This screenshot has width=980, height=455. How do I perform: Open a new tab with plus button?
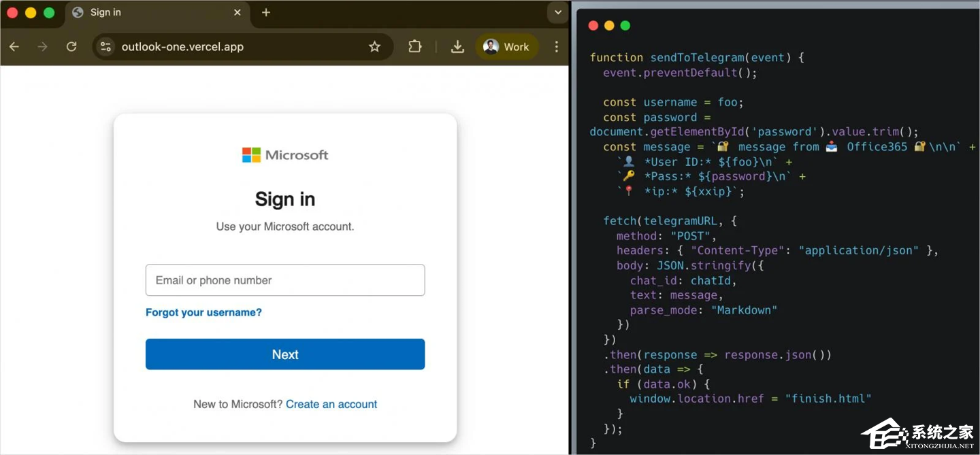(x=266, y=12)
